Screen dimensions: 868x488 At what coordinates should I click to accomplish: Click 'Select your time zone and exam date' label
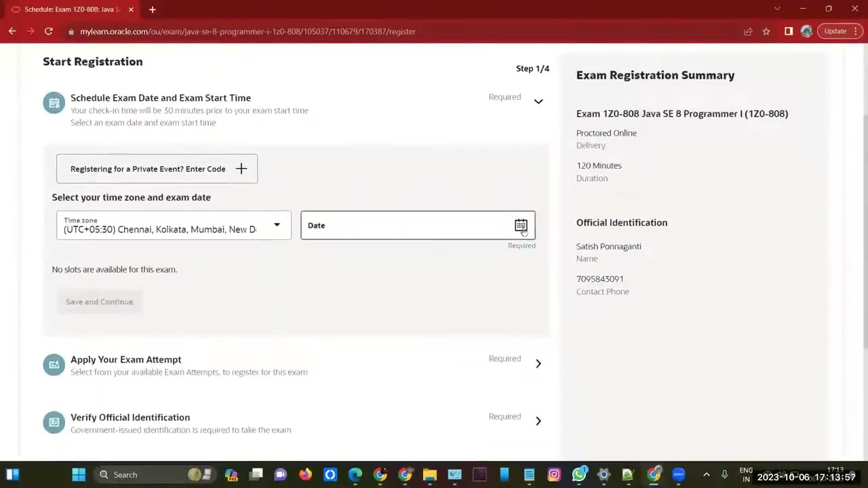pos(132,197)
